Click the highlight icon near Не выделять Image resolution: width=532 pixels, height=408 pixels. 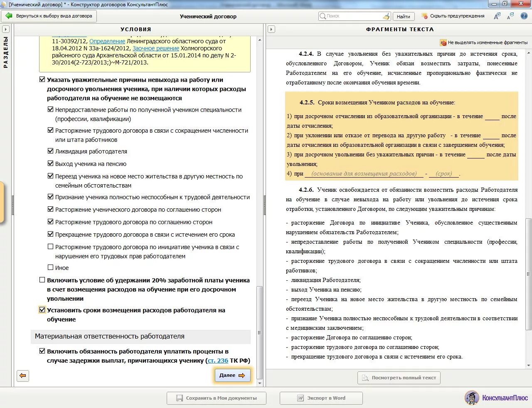tap(443, 42)
